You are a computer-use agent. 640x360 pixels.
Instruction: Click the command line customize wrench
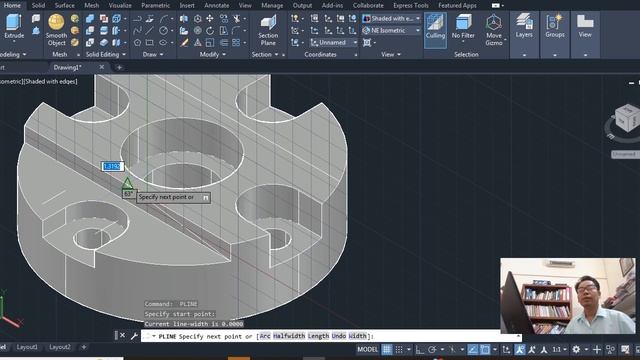134,336
